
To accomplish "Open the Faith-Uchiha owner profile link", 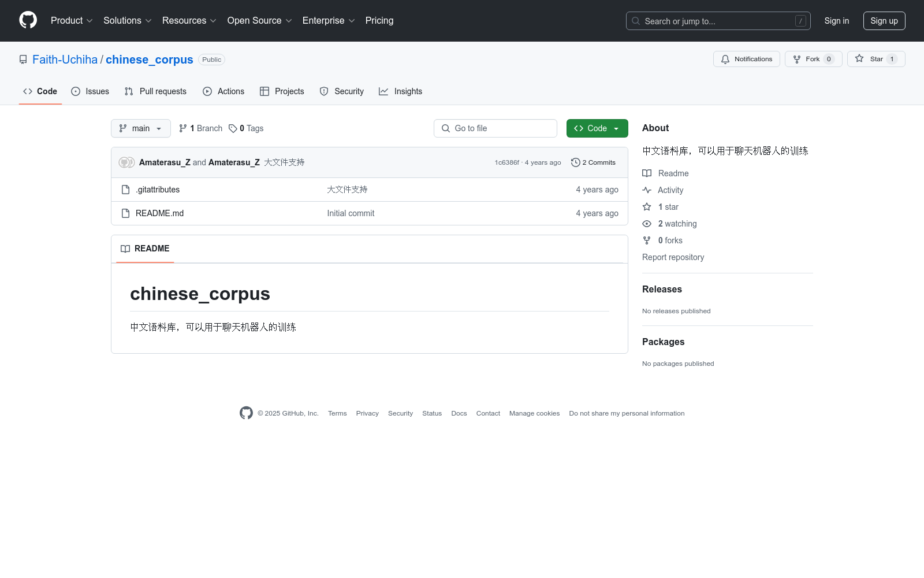I will click(x=65, y=60).
